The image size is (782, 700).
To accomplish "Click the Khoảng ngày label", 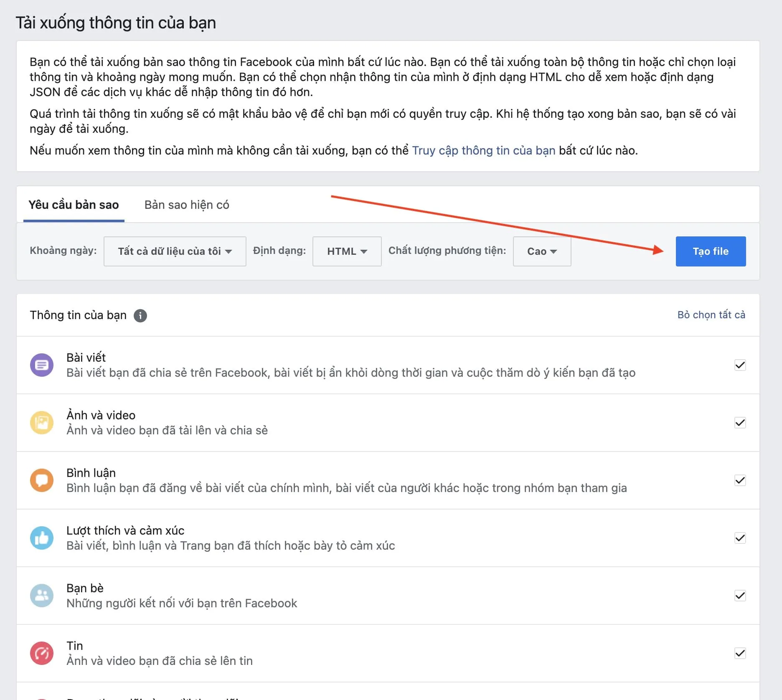I will (x=63, y=251).
